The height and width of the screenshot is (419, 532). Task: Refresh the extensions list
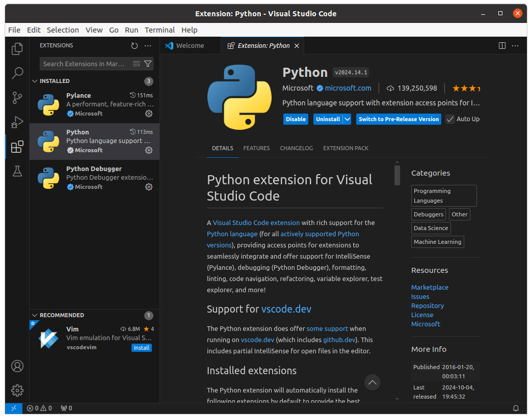135,46
